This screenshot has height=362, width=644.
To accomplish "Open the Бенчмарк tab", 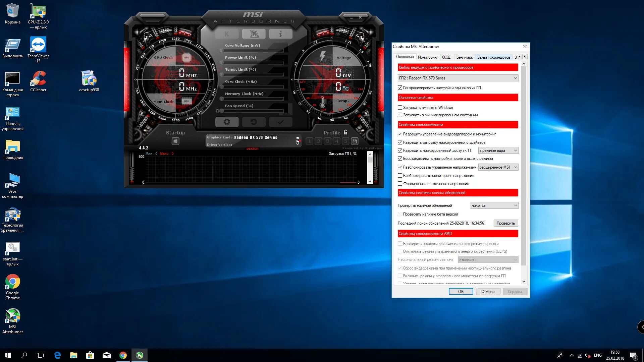I will click(464, 57).
